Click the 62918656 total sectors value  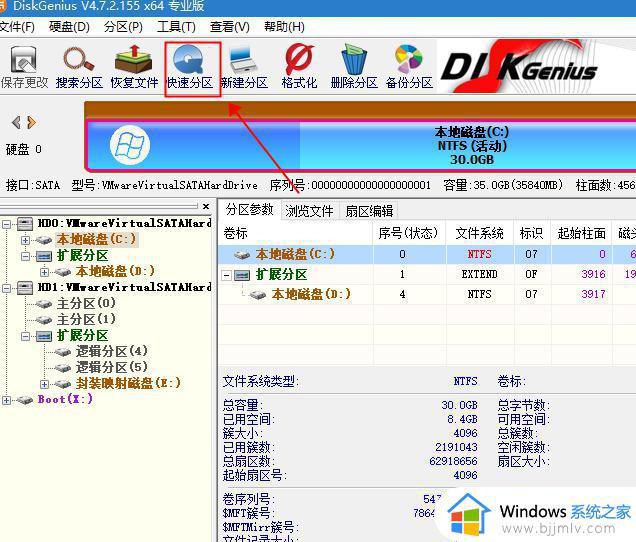(453, 462)
